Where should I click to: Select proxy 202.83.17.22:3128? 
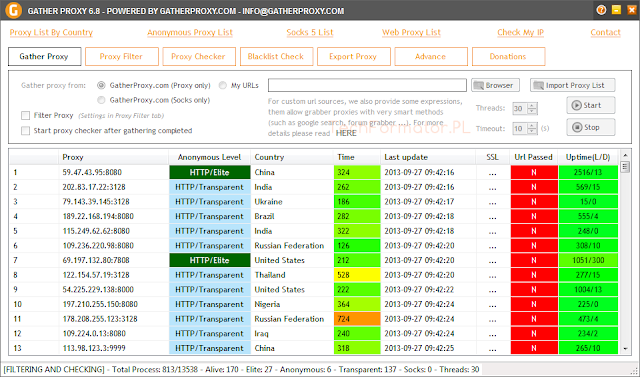pyautogui.click(x=94, y=187)
